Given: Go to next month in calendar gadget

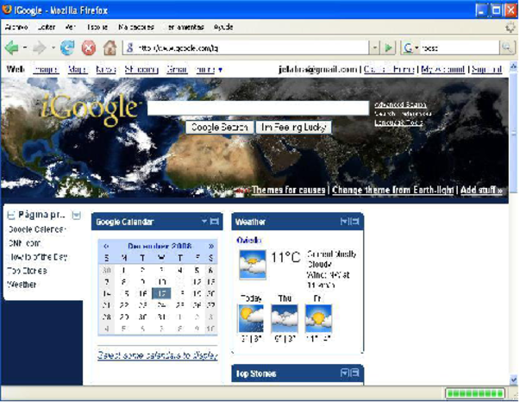Looking at the screenshot, I should pyautogui.click(x=211, y=246).
